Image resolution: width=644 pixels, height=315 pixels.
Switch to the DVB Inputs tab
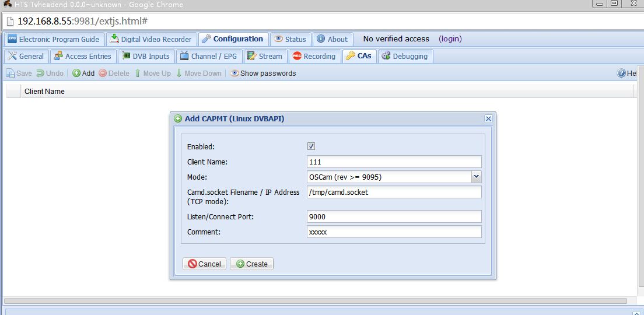pos(146,56)
